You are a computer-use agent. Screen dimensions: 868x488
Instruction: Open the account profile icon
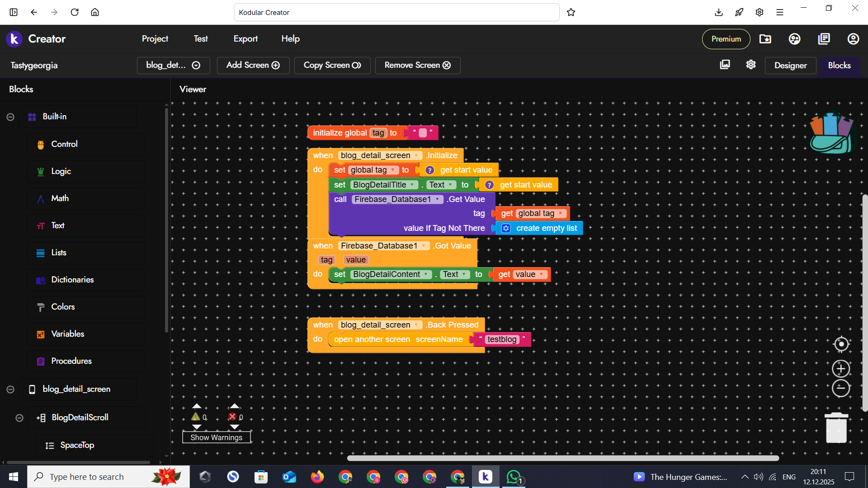tap(853, 39)
